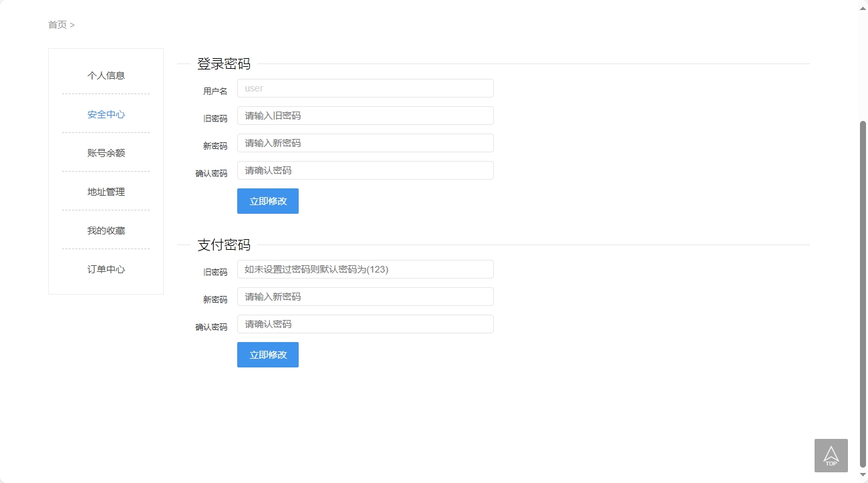The height and width of the screenshot is (483, 868).
Task: Open the 安全中心 sidebar entry
Action: click(106, 114)
